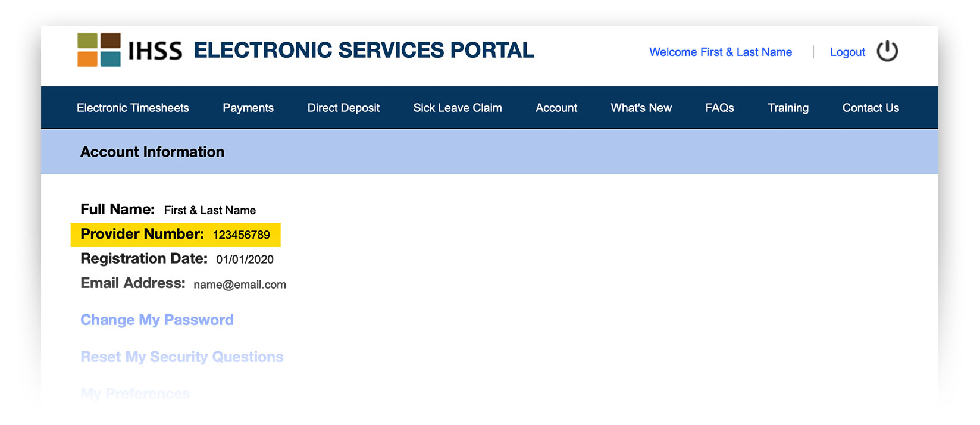Image resolution: width=980 pixels, height=425 pixels.
Task: Click the power logout icon
Action: click(887, 51)
